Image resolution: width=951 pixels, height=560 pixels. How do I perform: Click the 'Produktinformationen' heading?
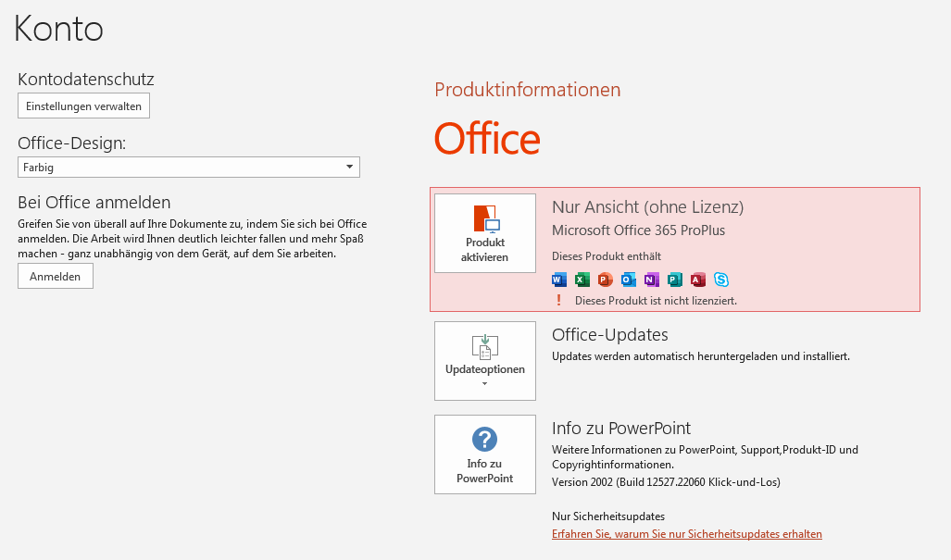click(x=528, y=90)
